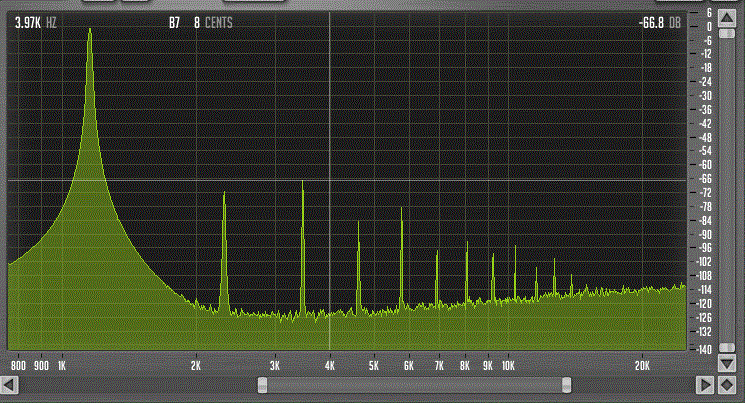Click the 2K label on the frequency axis
This screenshot has width=745, height=403.
pyautogui.click(x=196, y=366)
